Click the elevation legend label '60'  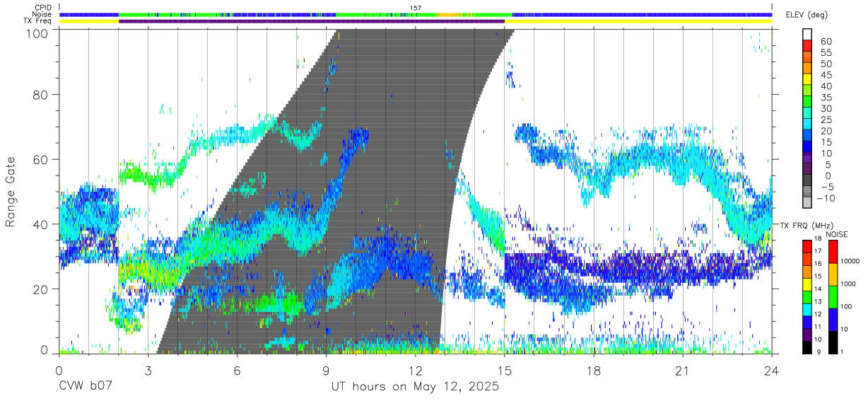826,42
